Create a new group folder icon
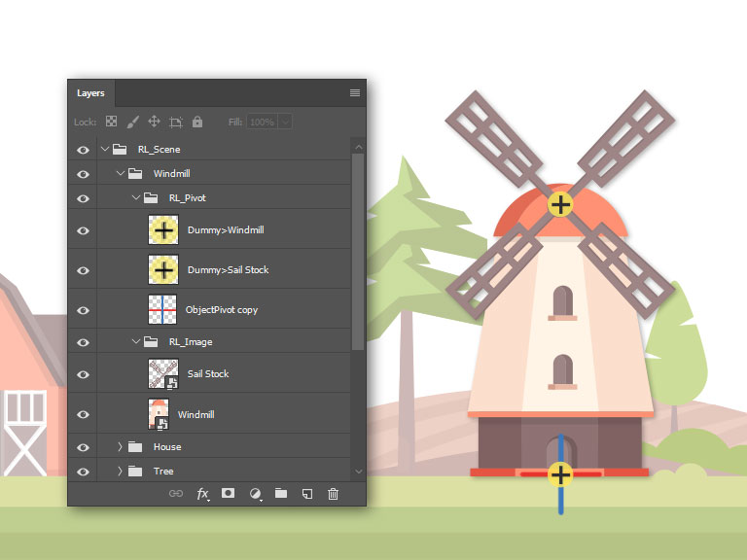 281,494
